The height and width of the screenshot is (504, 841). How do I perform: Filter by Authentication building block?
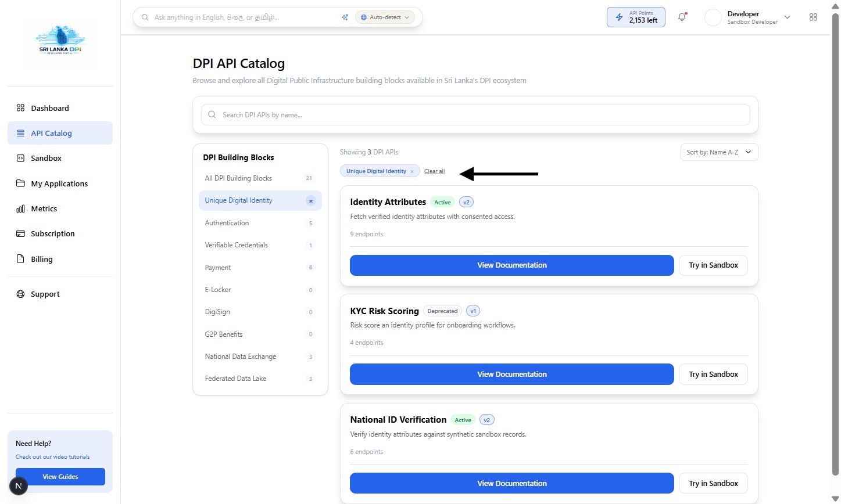coord(260,223)
